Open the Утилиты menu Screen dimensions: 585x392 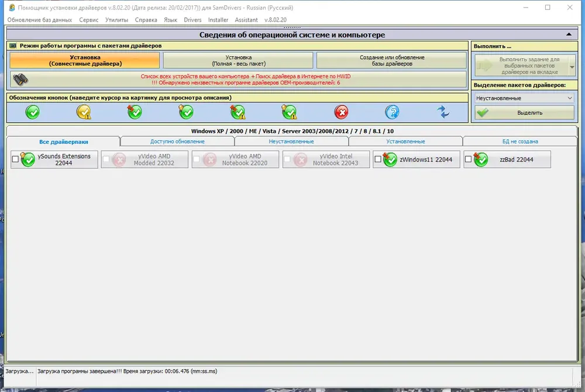pyautogui.click(x=116, y=20)
